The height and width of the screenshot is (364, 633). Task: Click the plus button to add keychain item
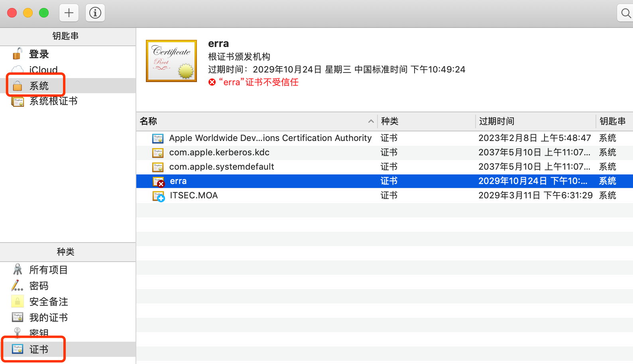click(69, 13)
